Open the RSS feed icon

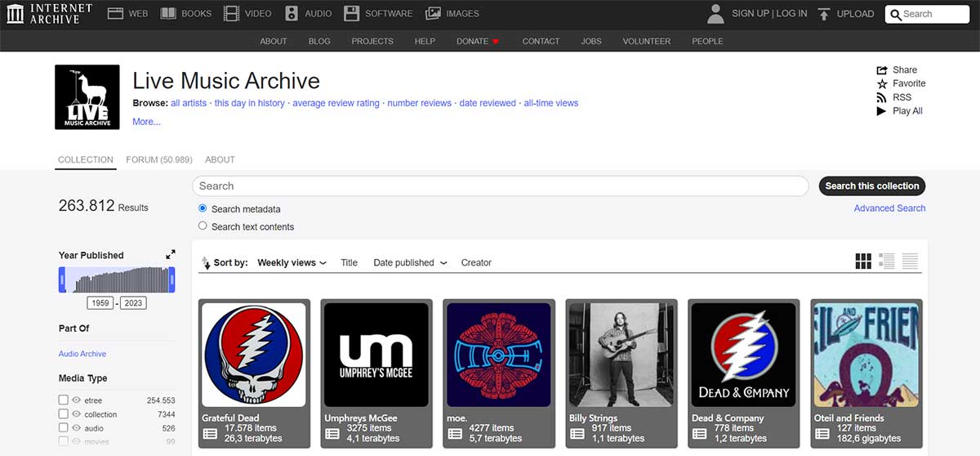(882, 97)
